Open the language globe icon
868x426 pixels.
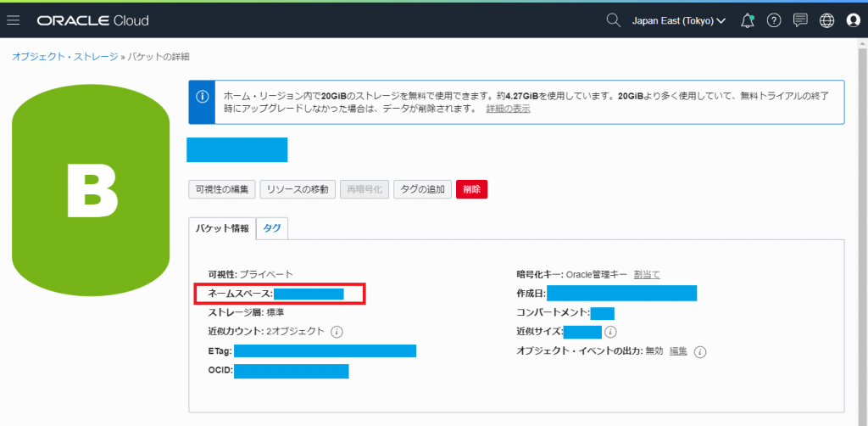pos(826,20)
